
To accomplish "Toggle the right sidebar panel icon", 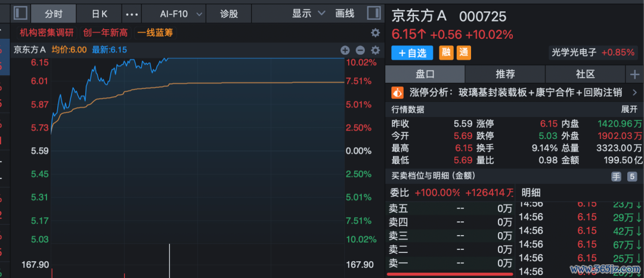I will pyautogui.click(x=374, y=13).
